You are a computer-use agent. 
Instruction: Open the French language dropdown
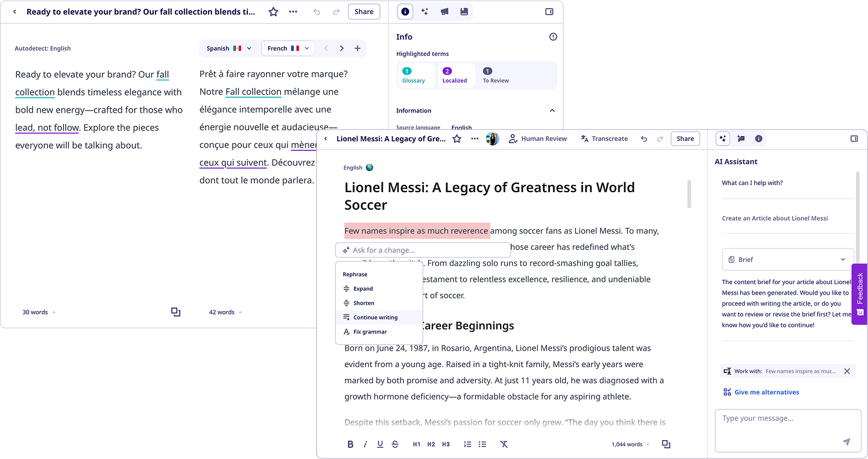288,48
